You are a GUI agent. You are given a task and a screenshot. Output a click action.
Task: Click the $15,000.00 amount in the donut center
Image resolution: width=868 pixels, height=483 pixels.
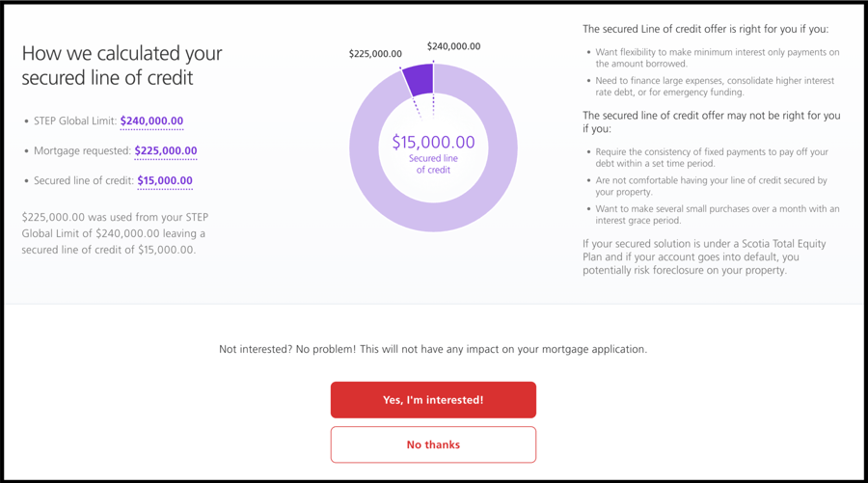(x=433, y=143)
